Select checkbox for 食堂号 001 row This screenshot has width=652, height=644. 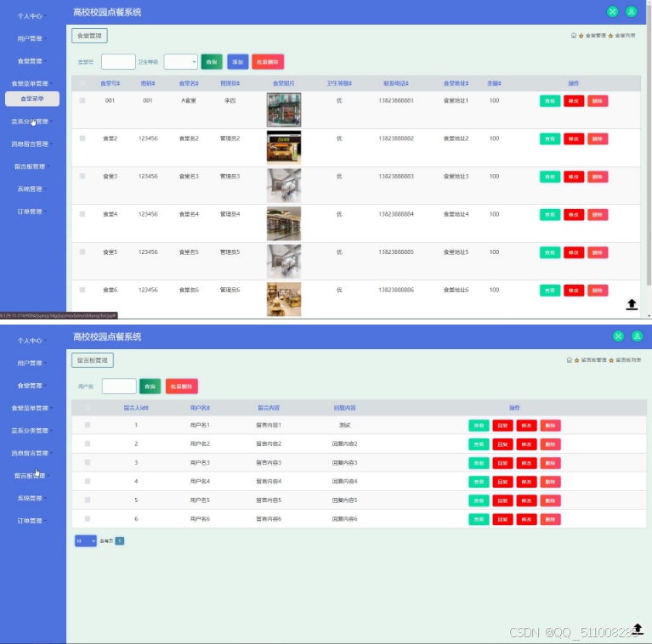click(82, 100)
